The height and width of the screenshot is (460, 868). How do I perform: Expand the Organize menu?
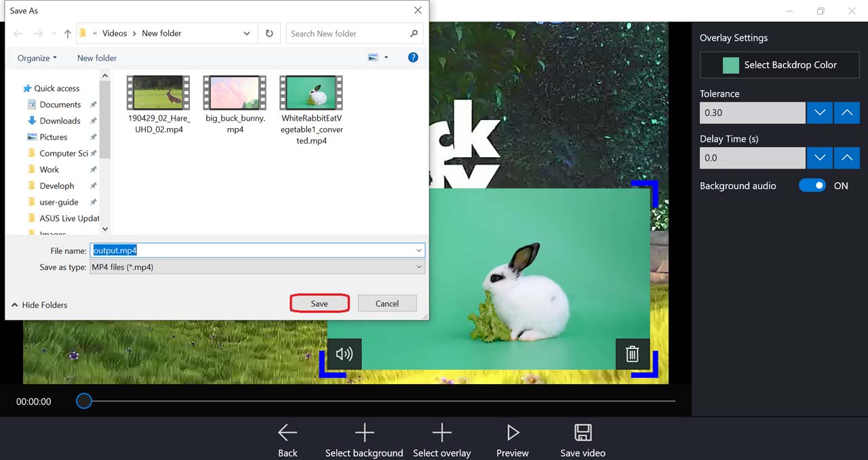click(x=37, y=58)
